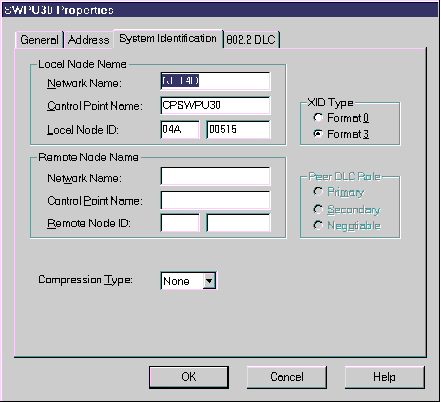Click the Local Network Name field

(x=215, y=81)
